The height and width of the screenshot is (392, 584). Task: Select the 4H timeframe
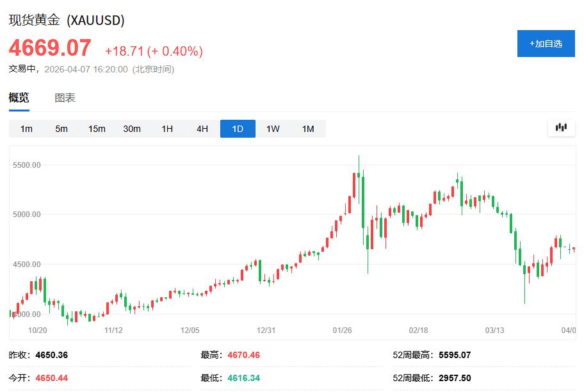(x=202, y=128)
